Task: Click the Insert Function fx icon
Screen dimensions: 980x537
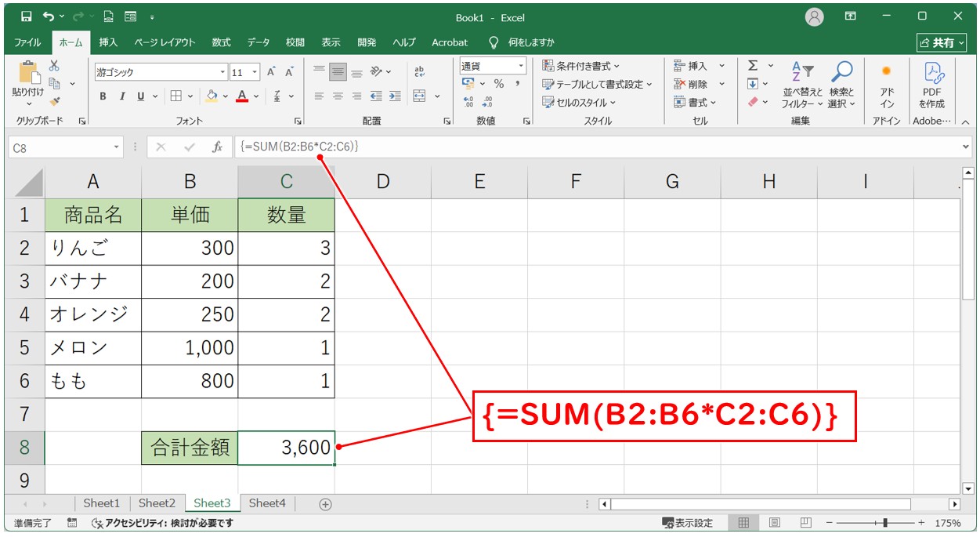Action: pyautogui.click(x=217, y=147)
